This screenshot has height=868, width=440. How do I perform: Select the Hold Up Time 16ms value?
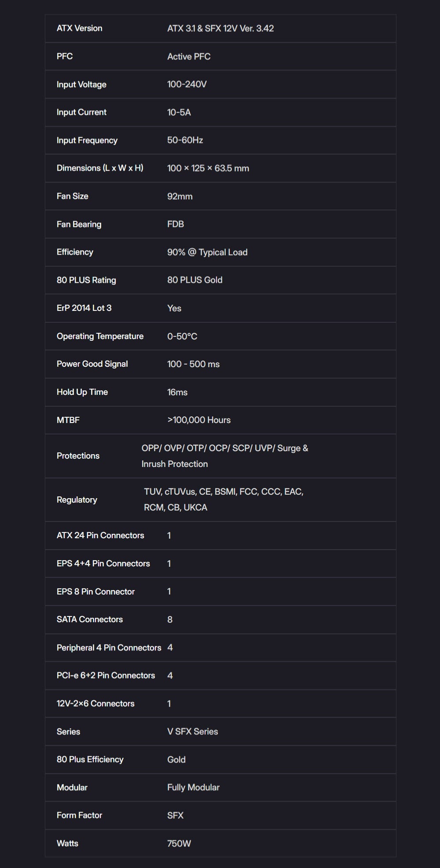click(177, 392)
